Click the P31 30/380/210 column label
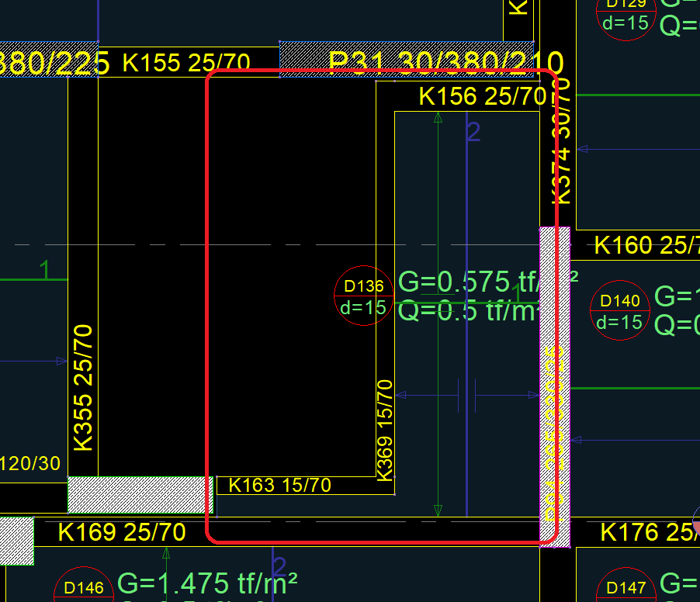The image size is (700, 602). pos(446,63)
